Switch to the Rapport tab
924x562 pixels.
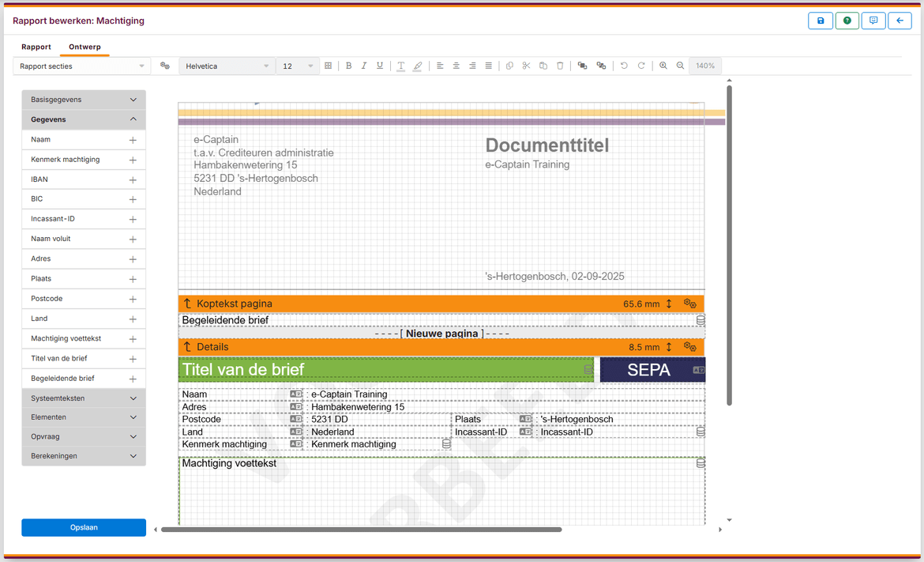point(36,47)
